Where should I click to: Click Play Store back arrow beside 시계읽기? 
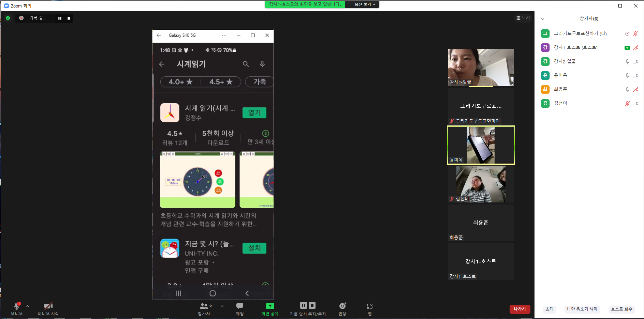[x=162, y=64]
